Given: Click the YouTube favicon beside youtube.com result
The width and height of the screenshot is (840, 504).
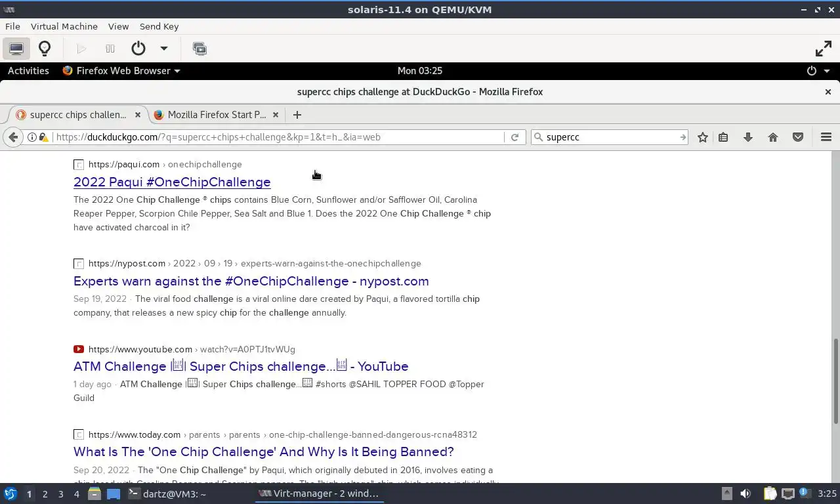Looking at the screenshot, I should (x=79, y=350).
